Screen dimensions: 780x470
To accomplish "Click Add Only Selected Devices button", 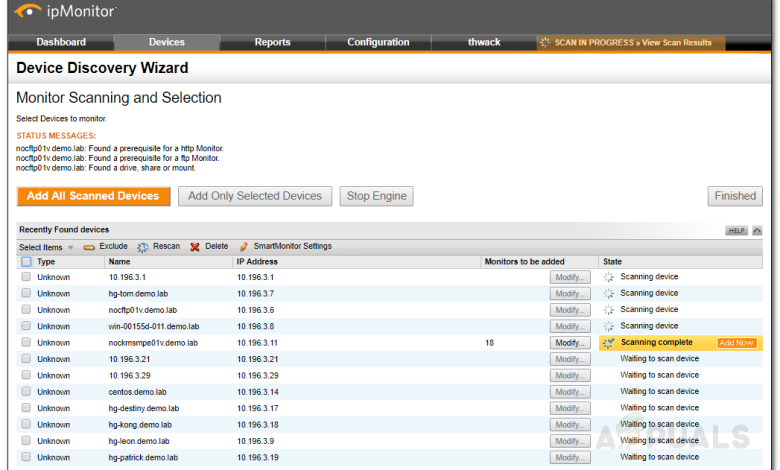I will tap(255, 196).
